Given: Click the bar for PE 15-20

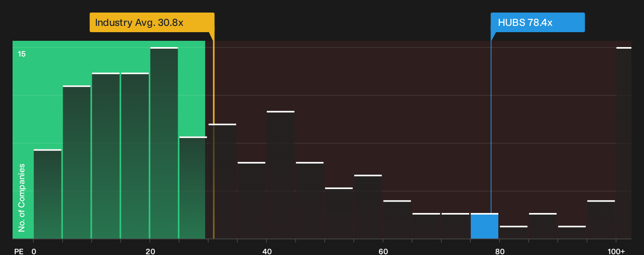Looking at the screenshot, I should tap(135, 155).
